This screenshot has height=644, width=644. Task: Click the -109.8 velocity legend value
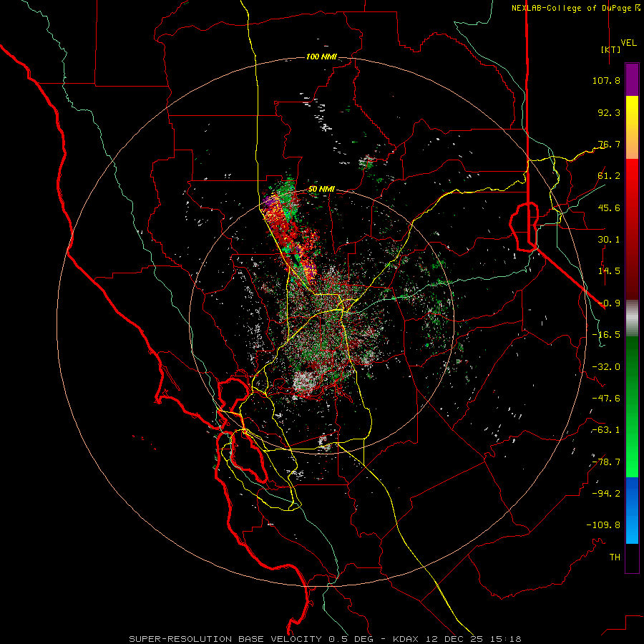[603, 525]
